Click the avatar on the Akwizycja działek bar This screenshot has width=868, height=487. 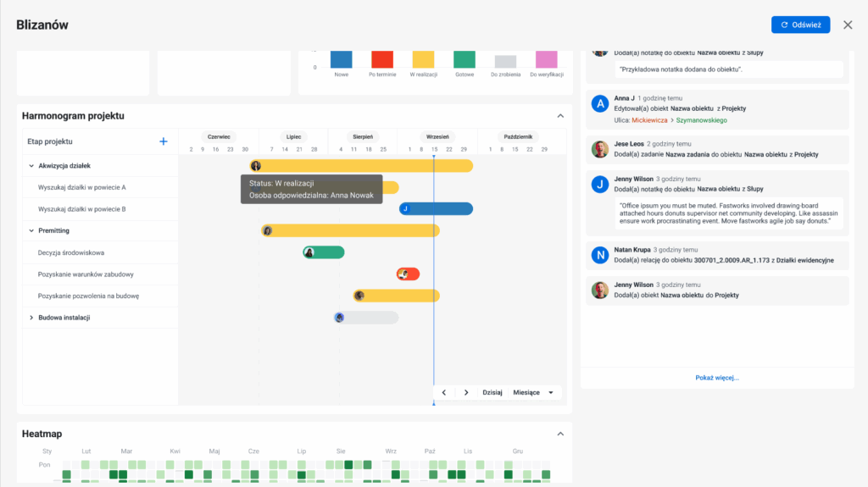256,166
